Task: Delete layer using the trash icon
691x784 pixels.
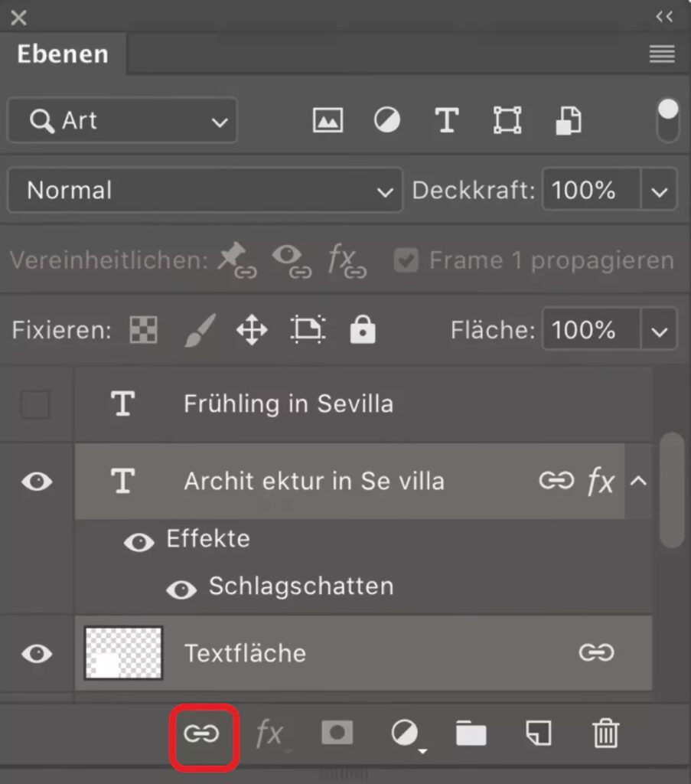Action: coord(605,734)
